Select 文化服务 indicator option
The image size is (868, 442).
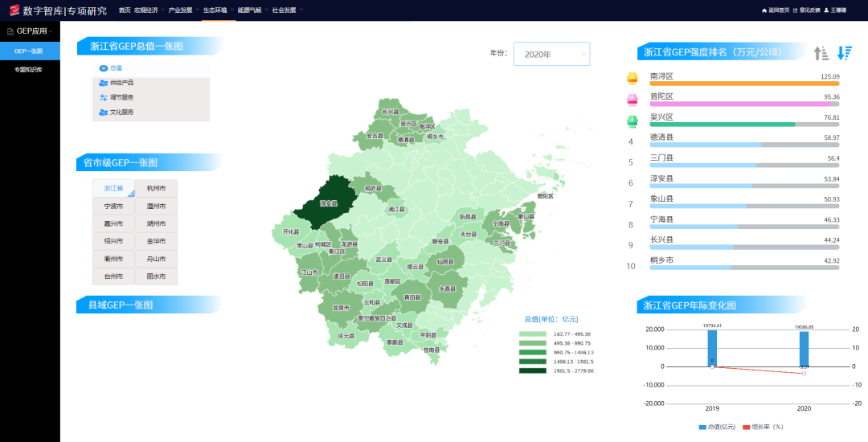(151, 113)
